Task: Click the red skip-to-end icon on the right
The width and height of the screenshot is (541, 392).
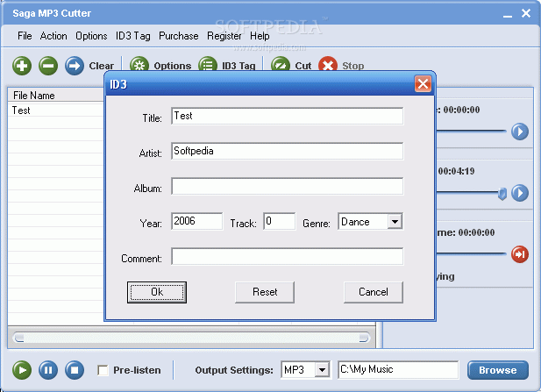Action: tap(520, 254)
